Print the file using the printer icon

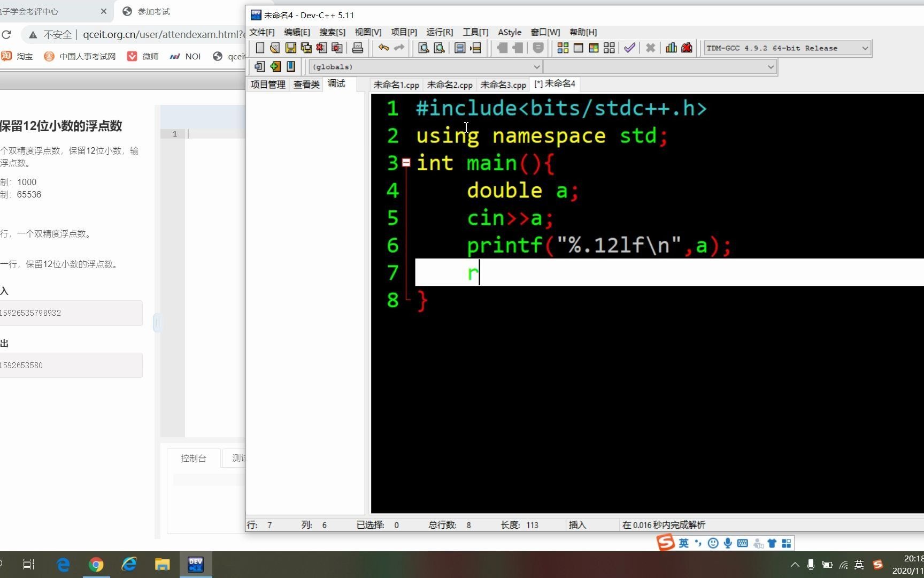[x=358, y=48]
